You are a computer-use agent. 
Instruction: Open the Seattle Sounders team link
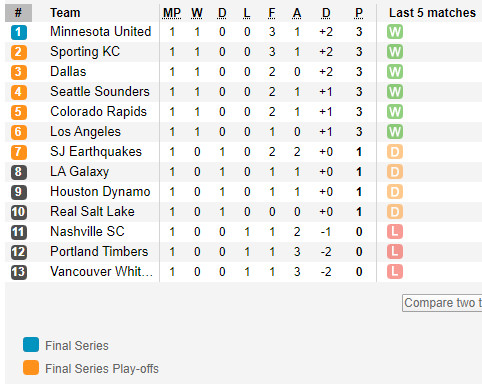click(100, 92)
